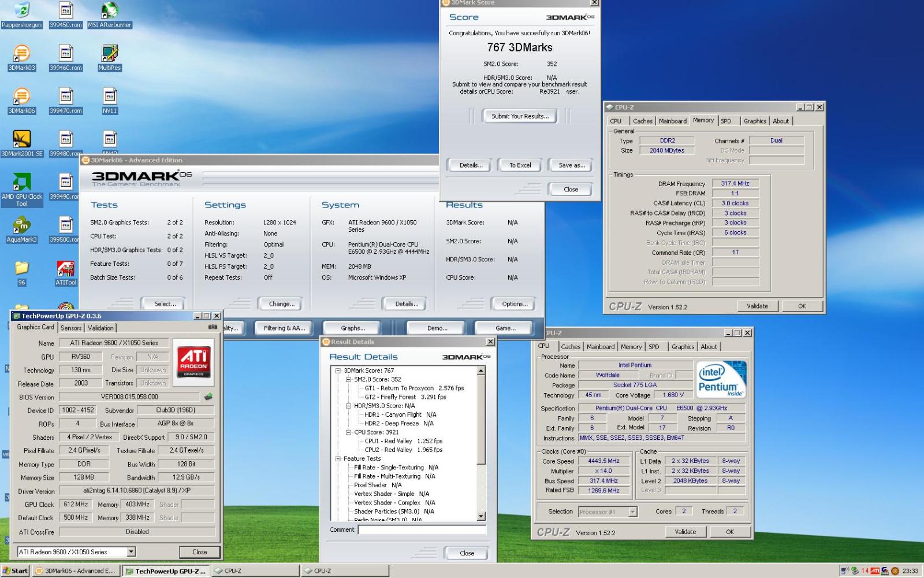Screen dimensions: 924x578
Task: Collapse the 3DMark Score: 767 tree node
Action: tap(338, 371)
